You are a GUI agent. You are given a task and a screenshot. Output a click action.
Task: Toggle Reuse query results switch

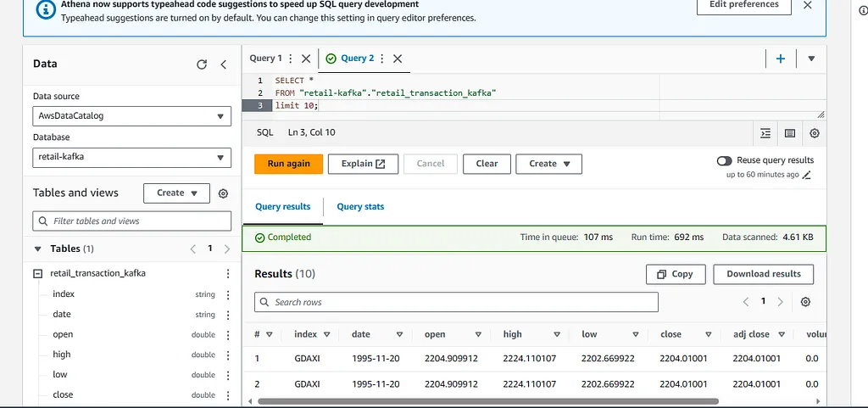tap(724, 160)
